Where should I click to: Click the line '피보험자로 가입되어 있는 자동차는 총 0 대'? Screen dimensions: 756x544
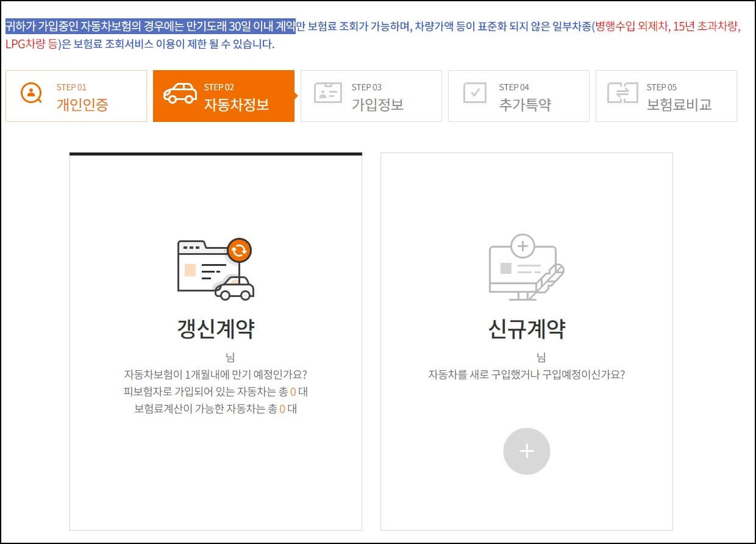(x=215, y=392)
